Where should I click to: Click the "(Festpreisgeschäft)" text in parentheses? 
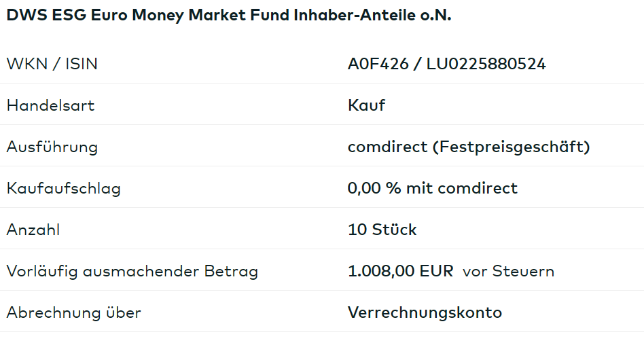pos(511,147)
